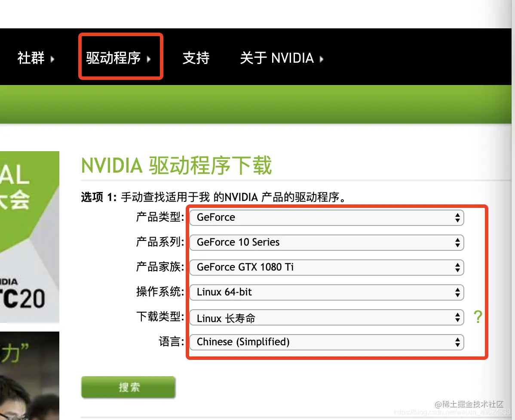Click the 产品类型 label
Viewport: 515px width, 420px height.
tap(160, 217)
